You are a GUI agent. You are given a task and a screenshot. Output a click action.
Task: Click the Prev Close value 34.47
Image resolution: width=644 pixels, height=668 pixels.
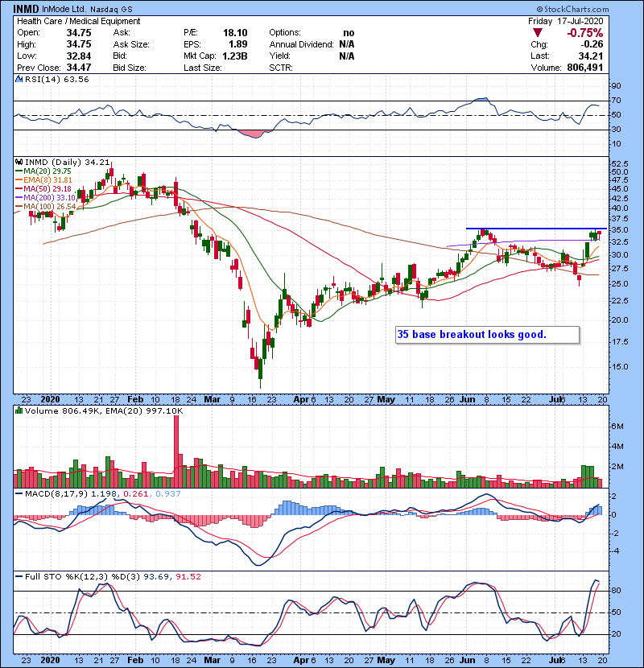79,68
